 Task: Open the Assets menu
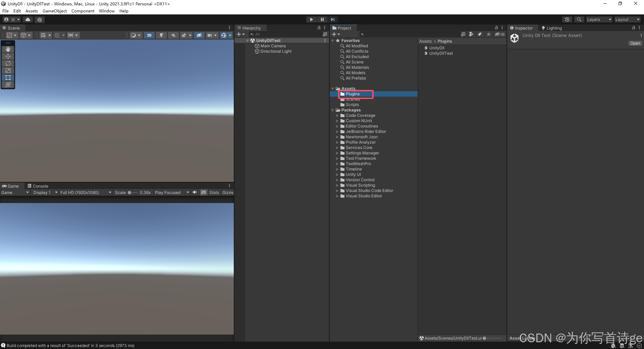pos(32,11)
